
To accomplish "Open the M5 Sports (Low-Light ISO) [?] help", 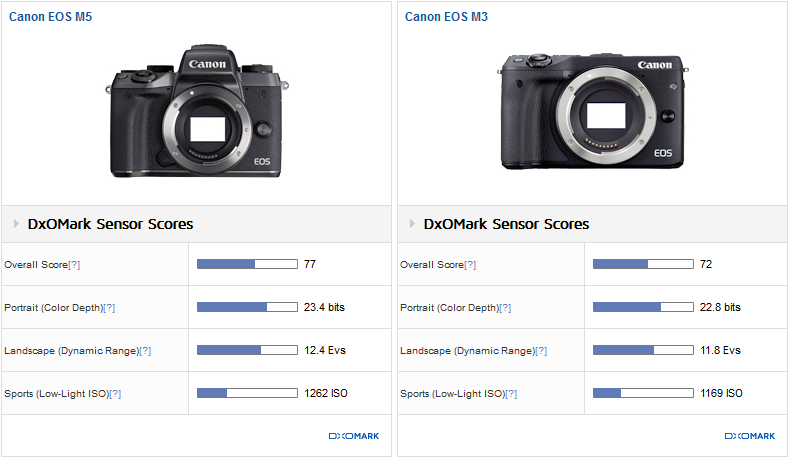I will point(115,394).
